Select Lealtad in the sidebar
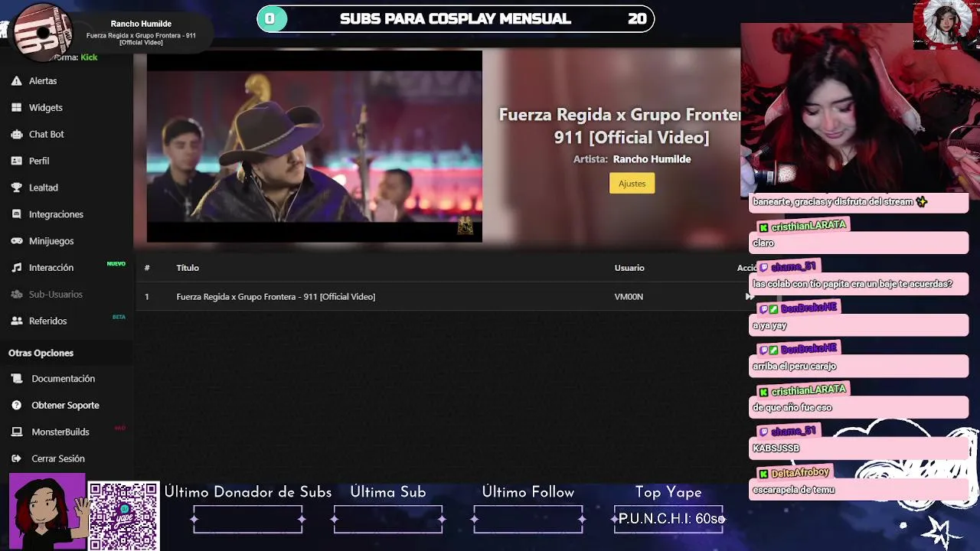The width and height of the screenshot is (980, 551). [44, 187]
